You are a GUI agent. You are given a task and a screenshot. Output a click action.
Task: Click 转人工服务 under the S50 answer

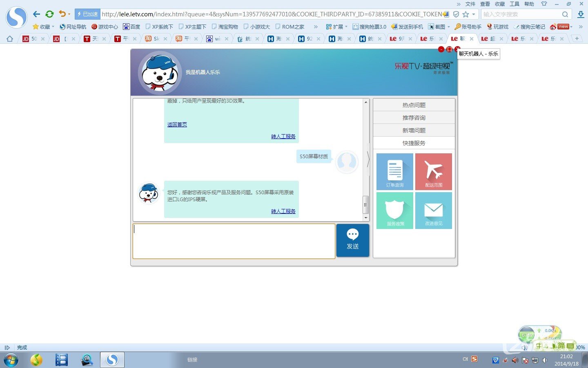click(x=283, y=211)
